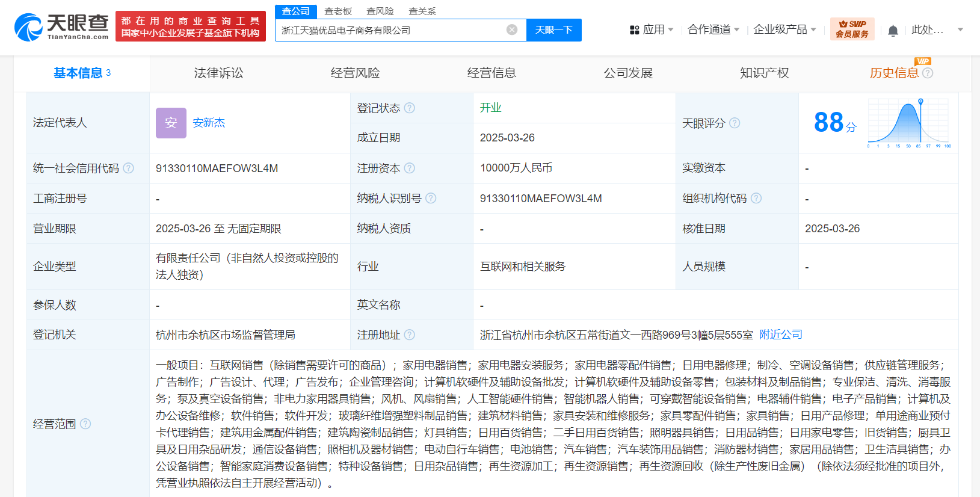Open the 附近公司 link
Viewport: 980px width, 497px height.
780,335
